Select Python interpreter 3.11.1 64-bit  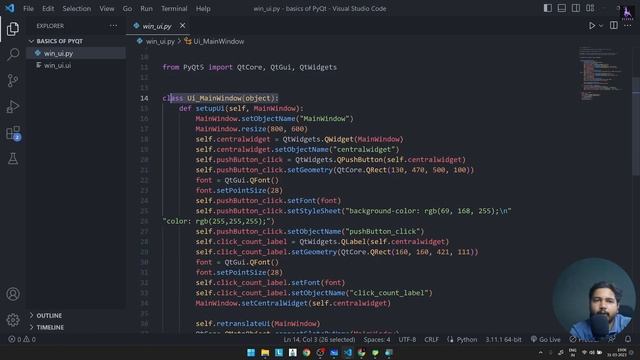[503, 339]
